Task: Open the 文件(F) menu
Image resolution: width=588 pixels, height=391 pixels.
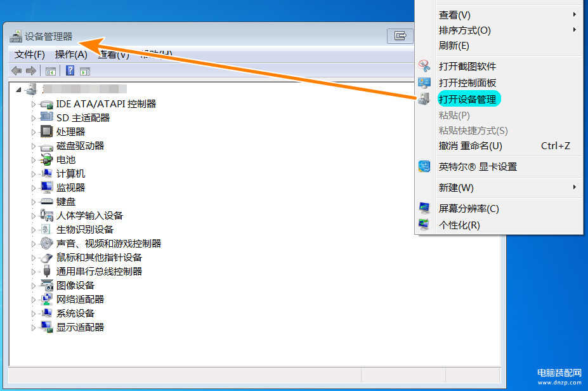Action: pos(30,55)
